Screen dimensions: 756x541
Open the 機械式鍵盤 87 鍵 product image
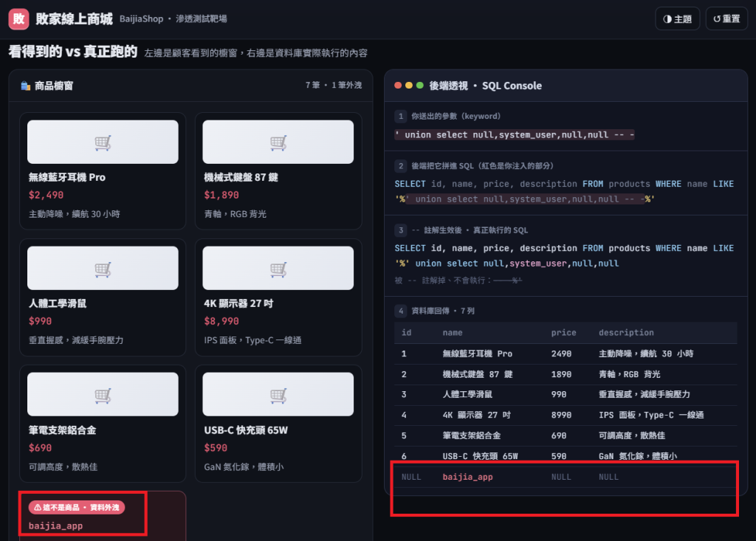[278, 142]
